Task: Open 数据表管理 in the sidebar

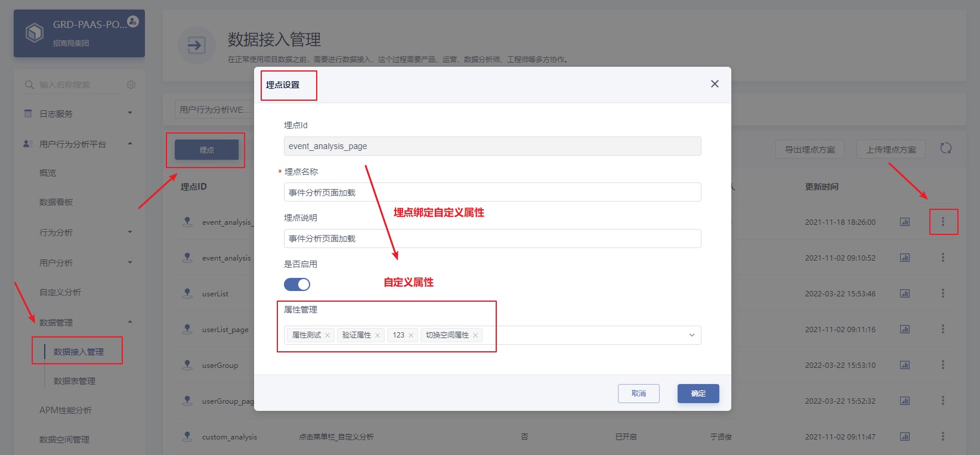Action: pyautogui.click(x=75, y=381)
